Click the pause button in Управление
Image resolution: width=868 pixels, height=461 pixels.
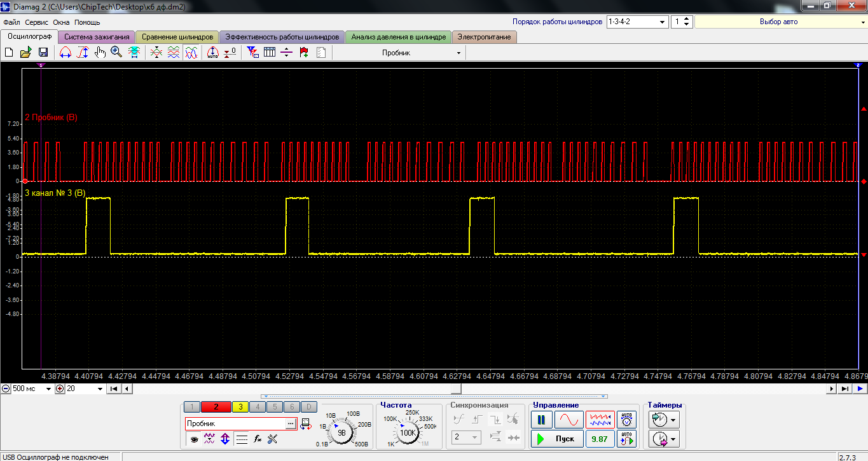[x=541, y=420]
